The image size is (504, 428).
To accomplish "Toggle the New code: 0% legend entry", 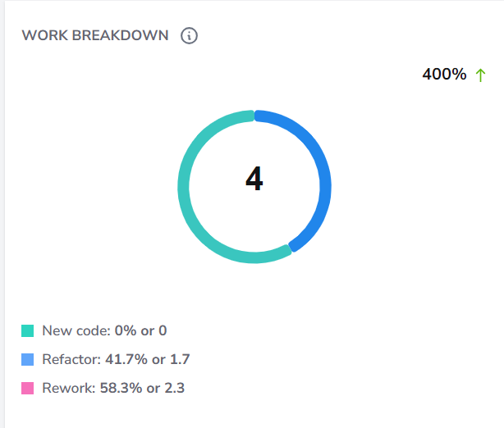I will (x=94, y=330).
